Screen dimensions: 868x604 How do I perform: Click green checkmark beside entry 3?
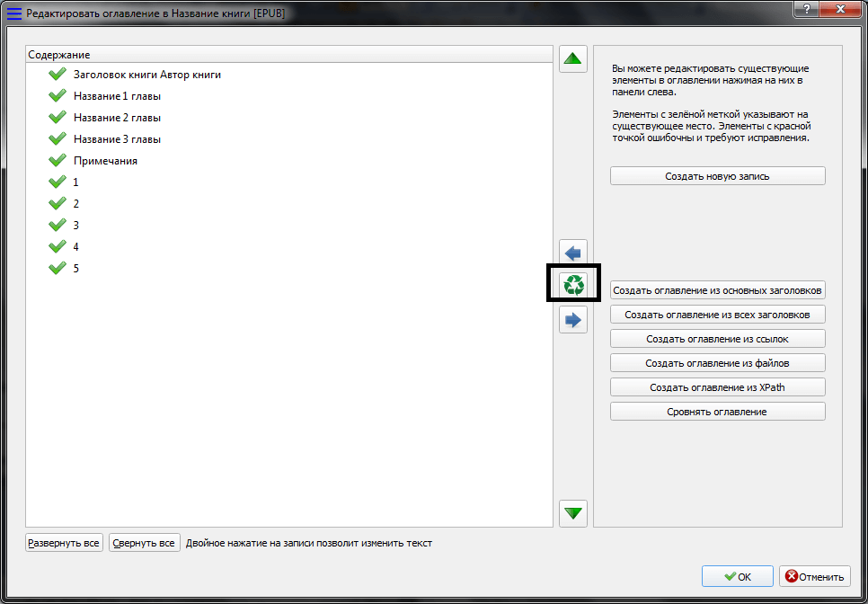click(57, 226)
